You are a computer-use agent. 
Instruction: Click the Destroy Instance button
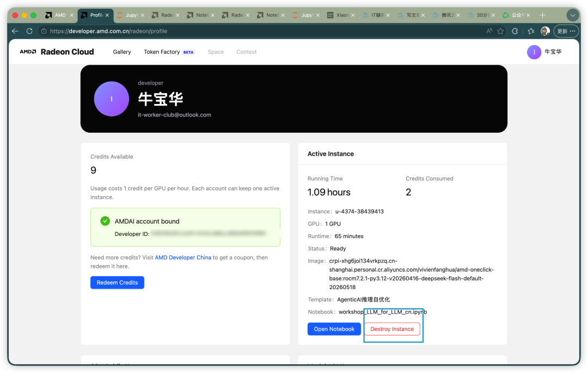click(x=392, y=329)
